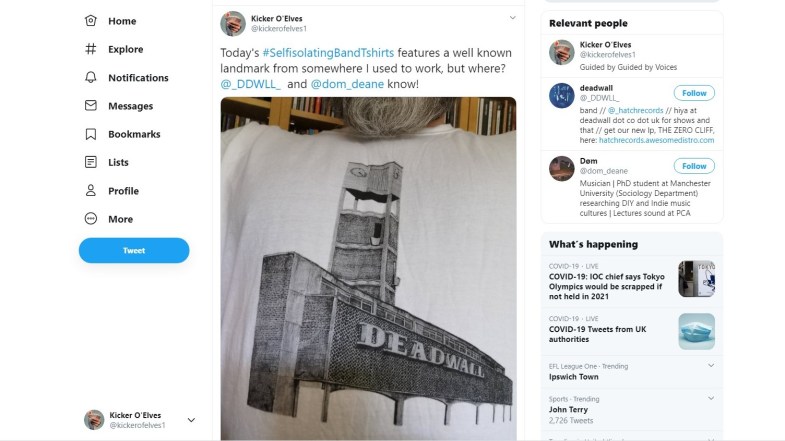Click the Notifications bell icon
This screenshot has width=785, height=441.
click(91, 78)
